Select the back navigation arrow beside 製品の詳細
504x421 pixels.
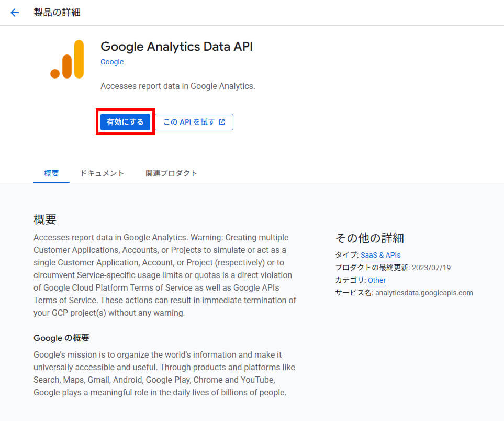(14, 12)
